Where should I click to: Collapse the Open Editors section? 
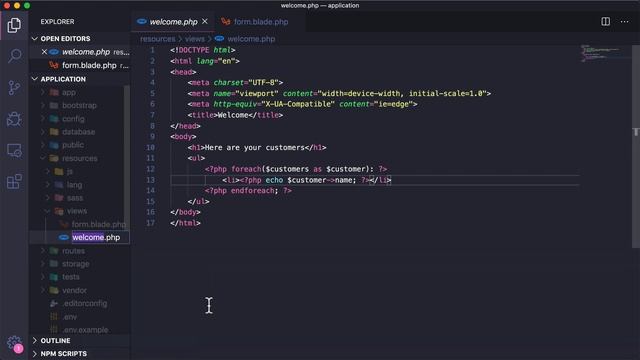tap(81, 39)
